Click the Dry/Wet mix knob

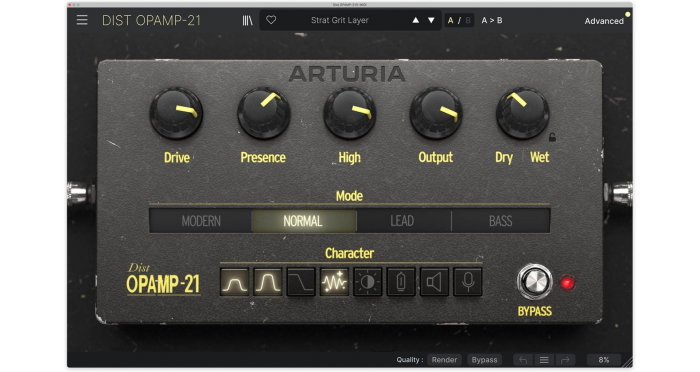click(x=522, y=113)
